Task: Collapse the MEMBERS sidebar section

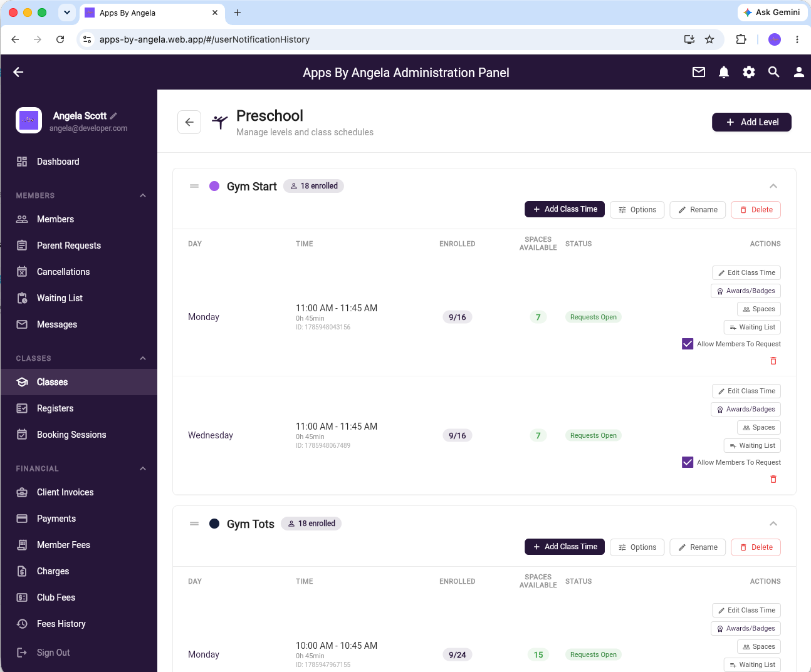Action: [x=143, y=195]
